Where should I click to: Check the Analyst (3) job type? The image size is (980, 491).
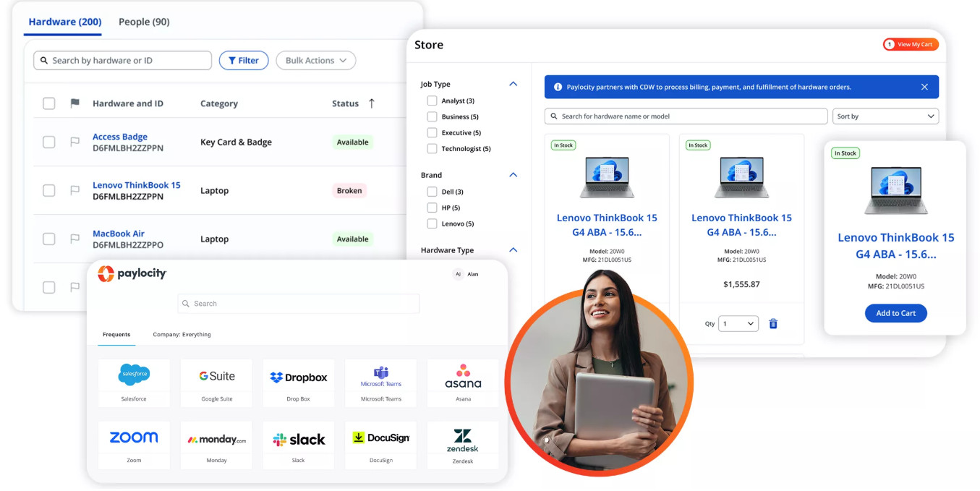pos(432,101)
